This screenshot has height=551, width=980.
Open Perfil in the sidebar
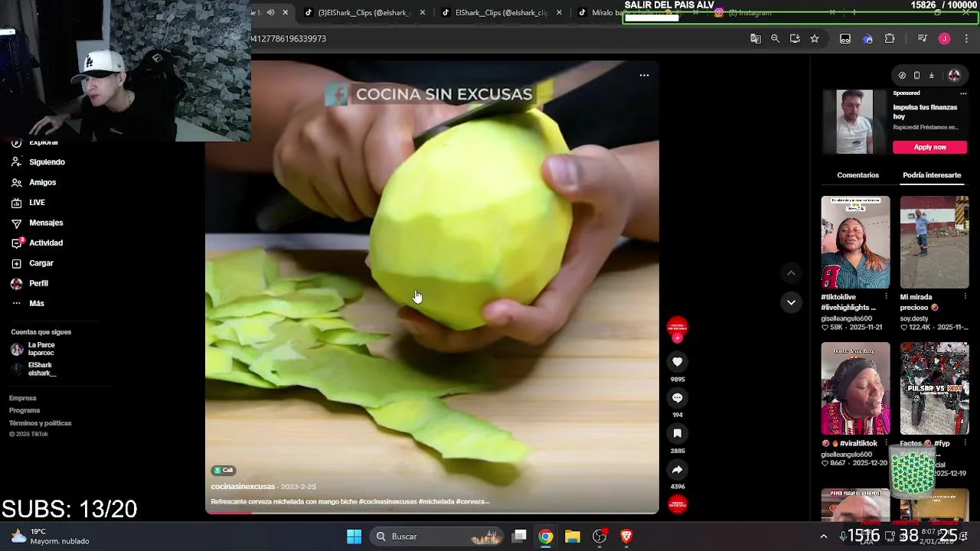(29, 283)
